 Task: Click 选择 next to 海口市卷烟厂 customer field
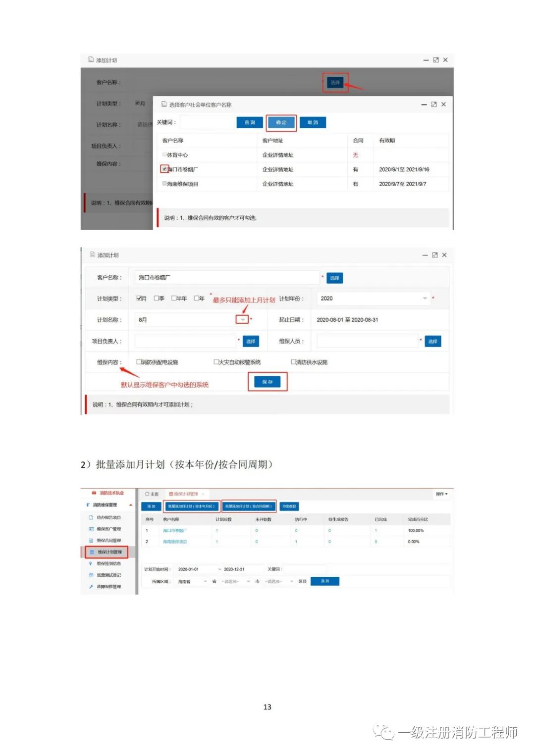tap(334, 278)
